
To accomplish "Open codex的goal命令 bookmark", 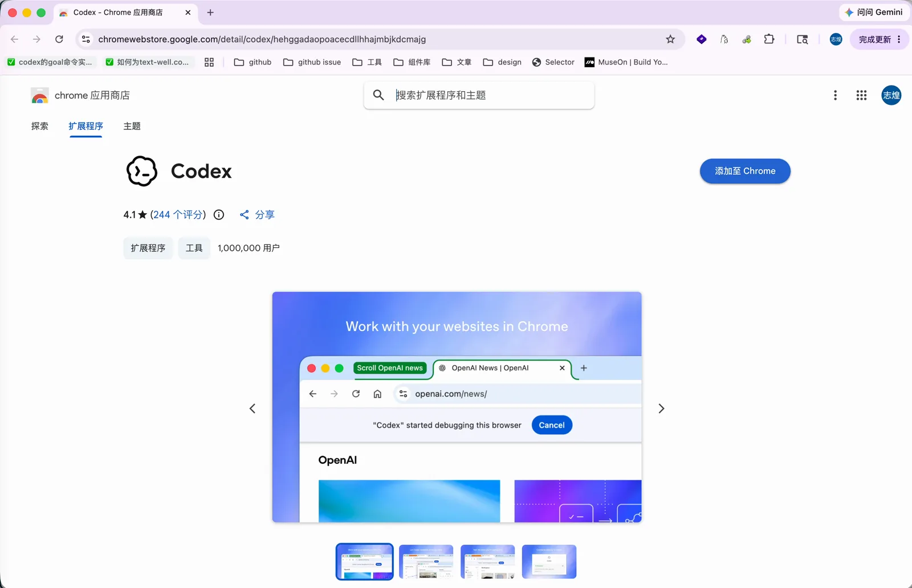I will [x=50, y=62].
